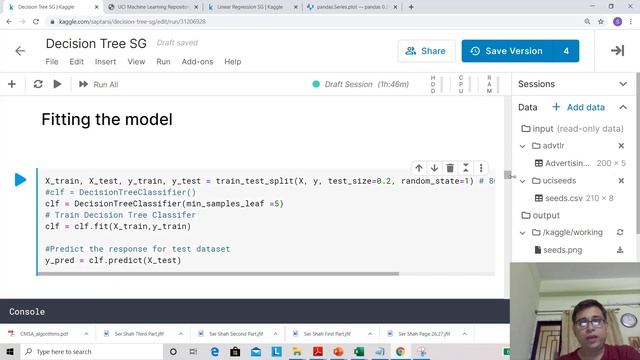This screenshot has width=640, height=360.
Task: Click Save Version button
Action: [508, 51]
